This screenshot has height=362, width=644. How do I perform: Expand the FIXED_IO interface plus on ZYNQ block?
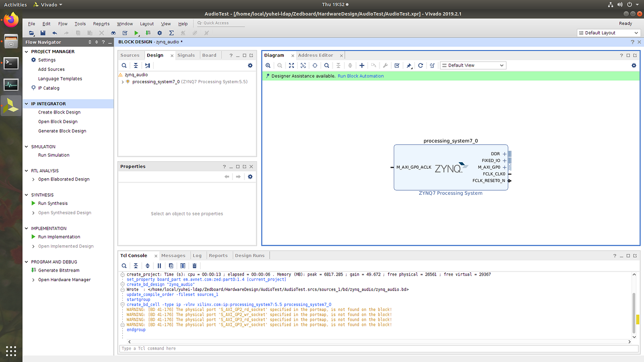click(x=505, y=161)
